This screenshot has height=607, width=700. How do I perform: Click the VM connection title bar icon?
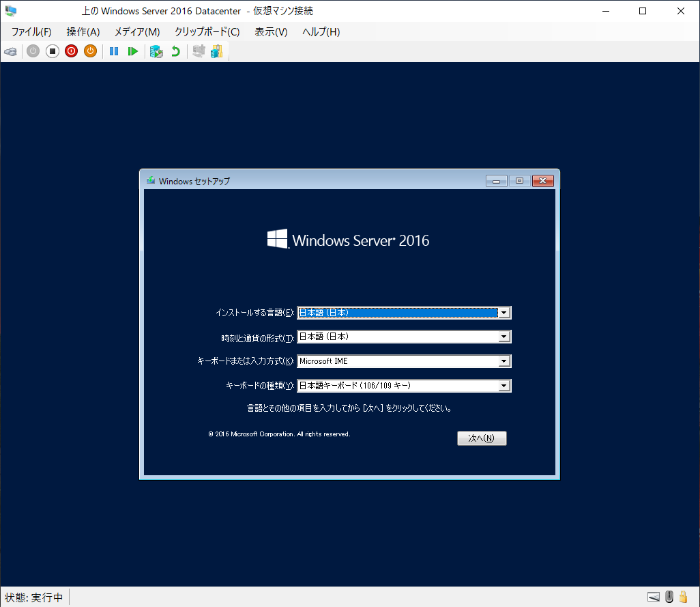point(11,11)
